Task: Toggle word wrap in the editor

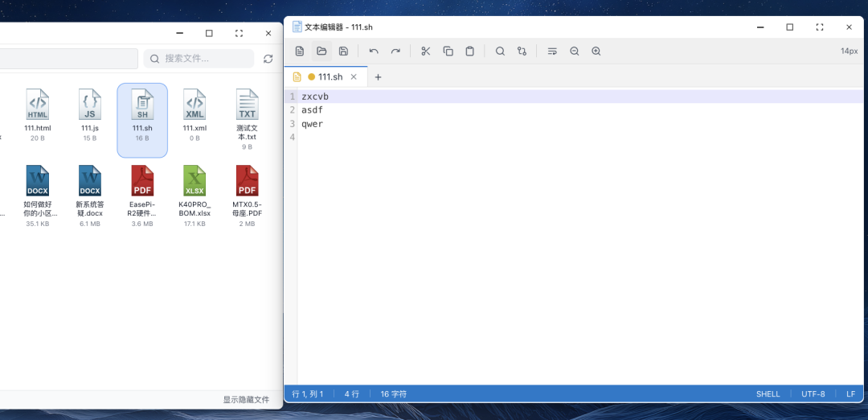Action: (x=552, y=51)
